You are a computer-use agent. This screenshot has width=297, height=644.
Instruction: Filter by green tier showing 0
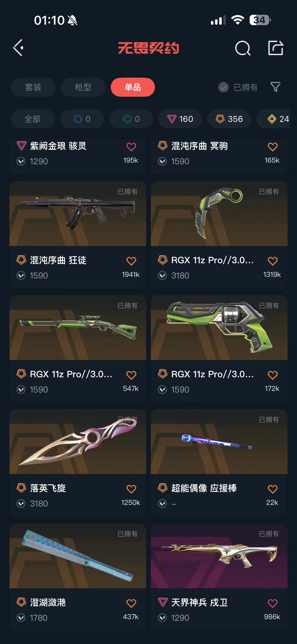131,119
